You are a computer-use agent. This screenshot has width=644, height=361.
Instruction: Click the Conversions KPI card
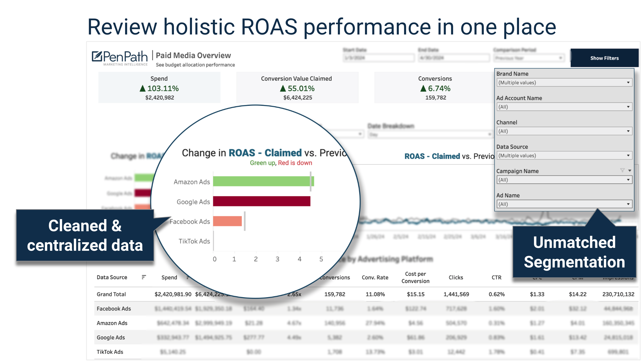pos(435,87)
